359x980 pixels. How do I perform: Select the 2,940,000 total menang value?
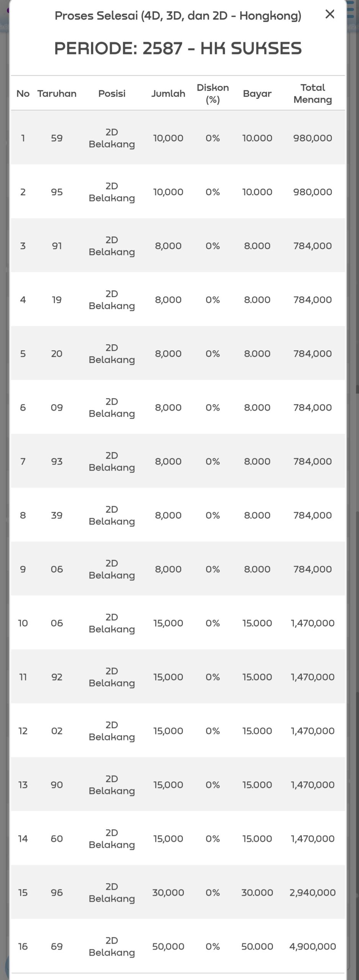pyautogui.click(x=313, y=892)
